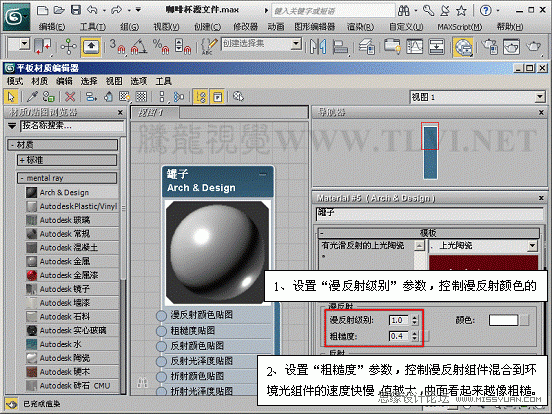552x414 pixels.
Task: Collapse the 罐子 node with minus button
Action: pyautogui.click(x=263, y=174)
